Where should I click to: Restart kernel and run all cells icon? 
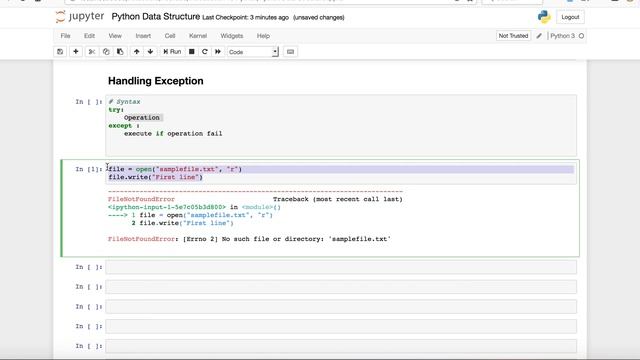pyautogui.click(x=218, y=52)
